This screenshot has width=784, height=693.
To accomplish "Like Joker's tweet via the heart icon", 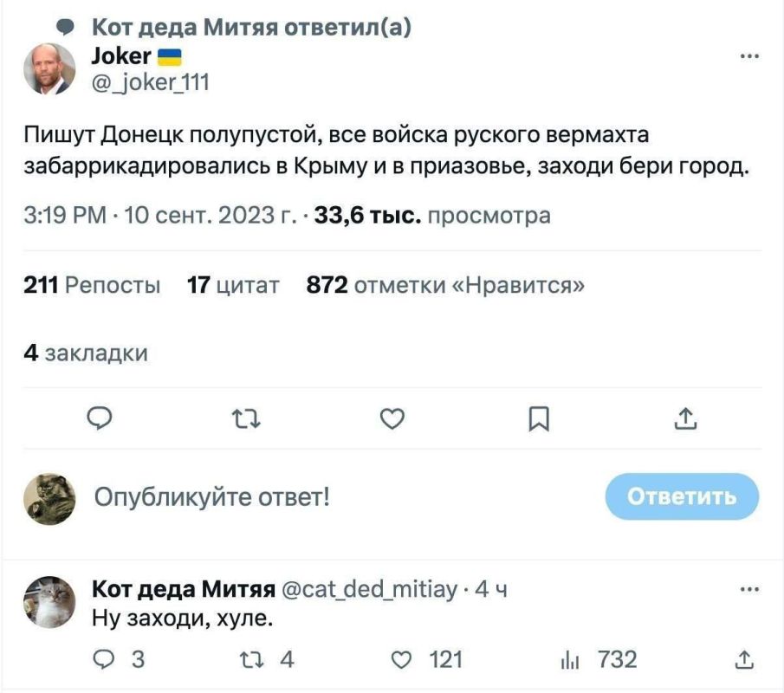I will pos(393,419).
